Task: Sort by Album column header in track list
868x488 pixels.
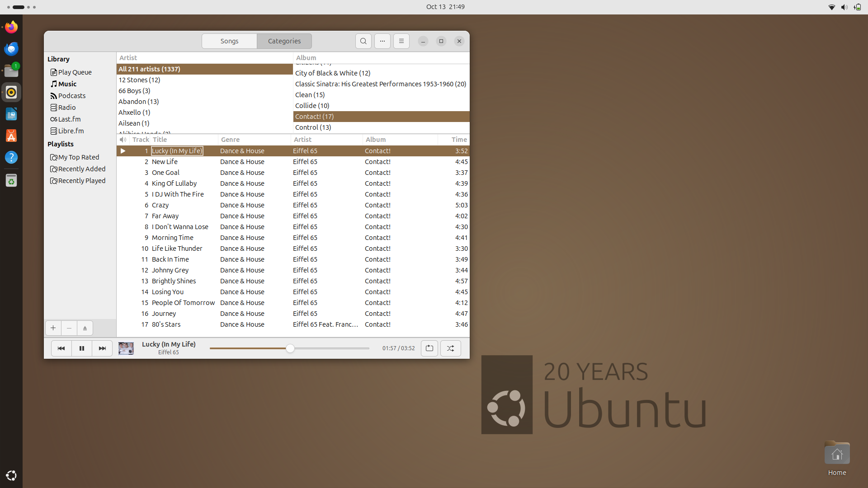Action: [400, 140]
